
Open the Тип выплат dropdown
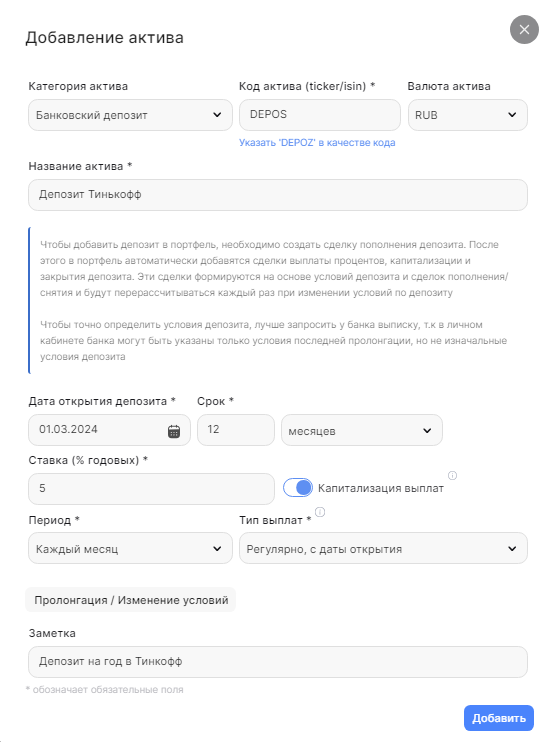click(383, 548)
